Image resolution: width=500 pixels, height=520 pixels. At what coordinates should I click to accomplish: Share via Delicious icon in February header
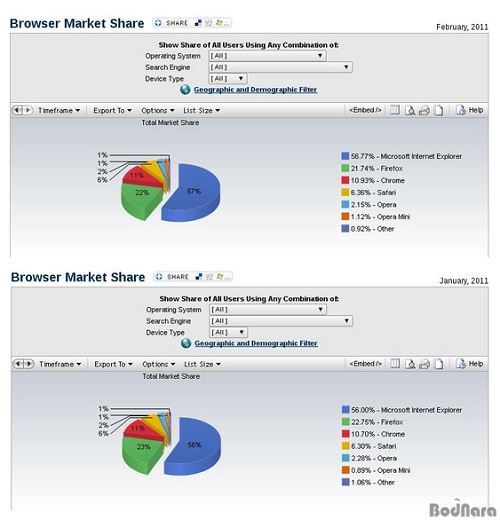coord(198,23)
